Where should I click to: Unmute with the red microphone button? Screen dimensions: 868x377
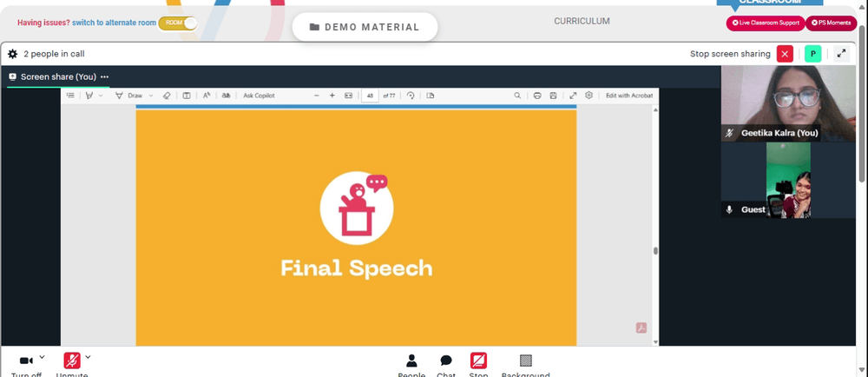pyautogui.click(x=72, y=361)
